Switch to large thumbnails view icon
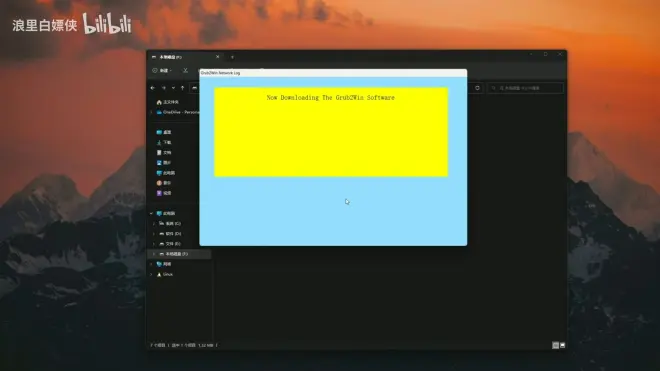Image resolution: width=660 pixels, height=371 pixels. [x=562, y=345]
